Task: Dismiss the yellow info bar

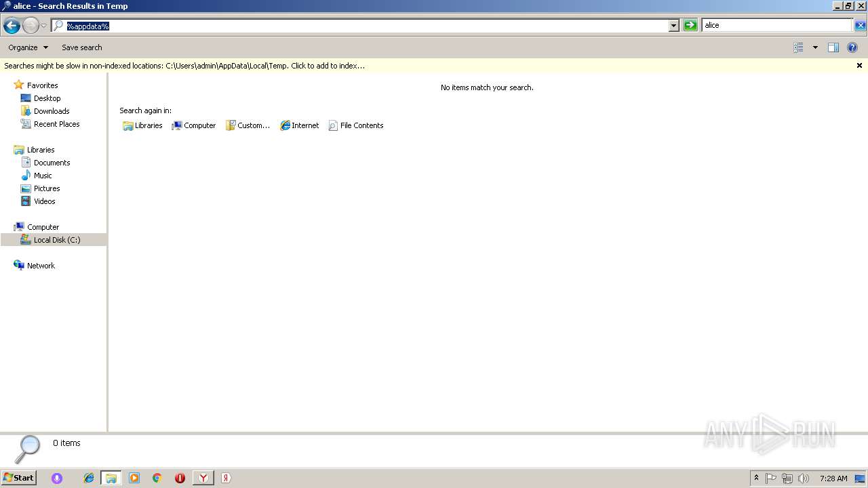Action: click(859, 66)
